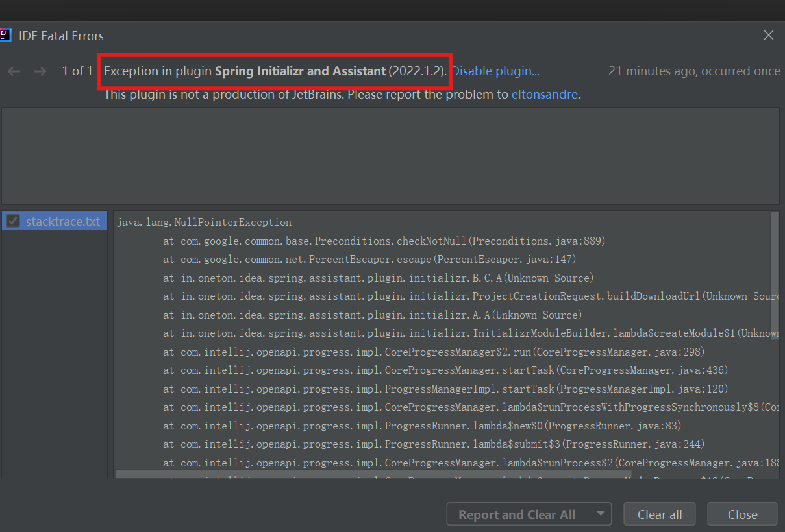
Task: Click the Report and Clear All button
Action: (517, 514)
